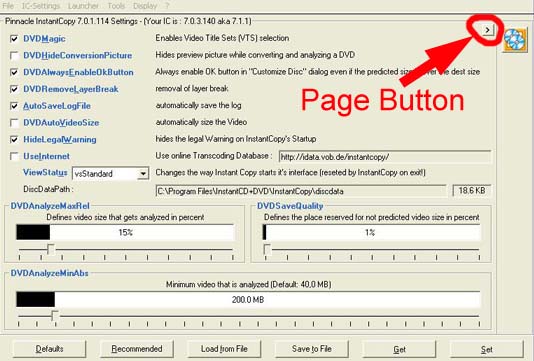Click Save to File button
Screen dimensions: 534x361
click(312, 349)
